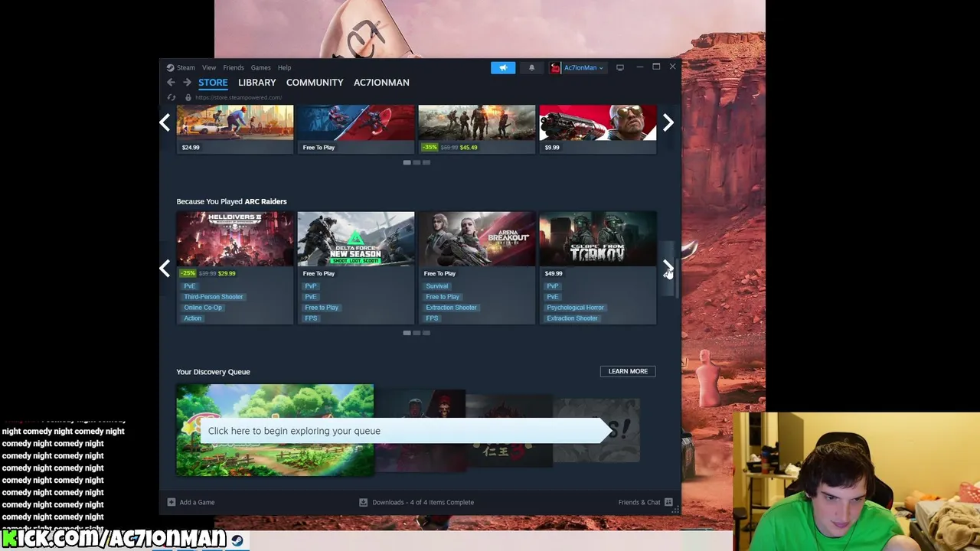Click the Steam icon in Kick overlay banner
This screenshot has height=551, width=980.
(237, 540)
